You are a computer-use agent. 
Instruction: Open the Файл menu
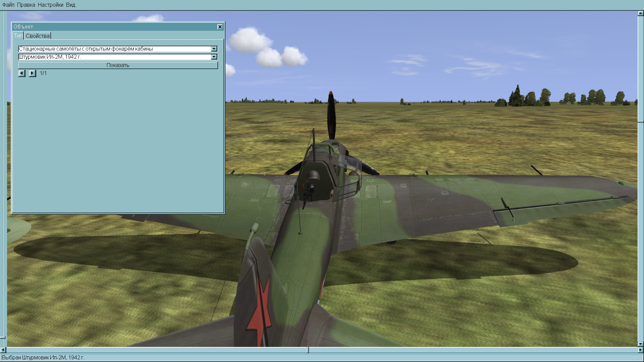pos(8,5)
